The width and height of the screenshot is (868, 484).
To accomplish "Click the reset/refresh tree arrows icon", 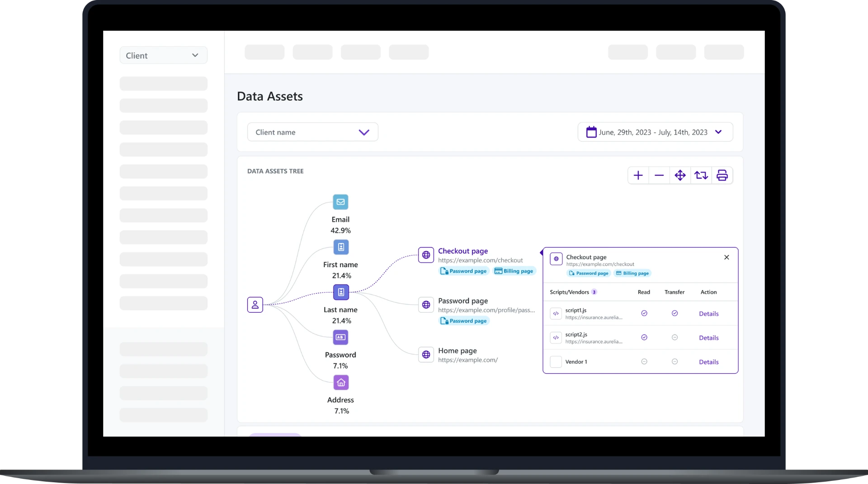I will click(701, 175).
